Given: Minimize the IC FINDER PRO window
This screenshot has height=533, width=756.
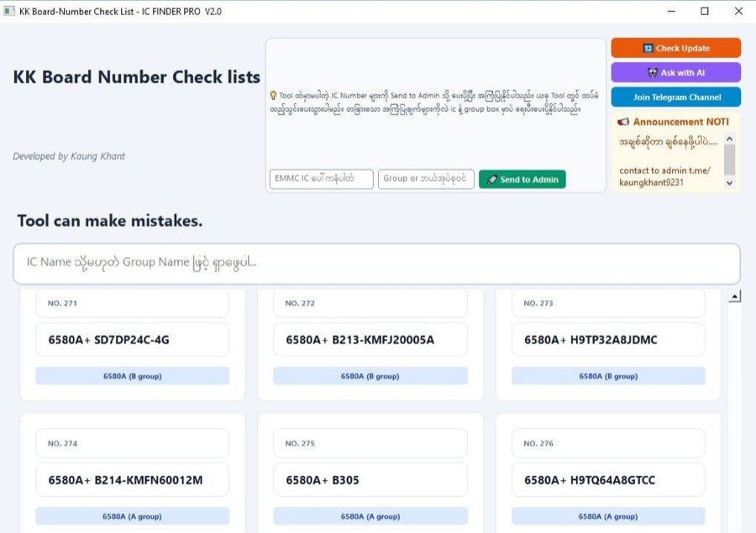Looking at the screenshot, I should tap(671, 11).
